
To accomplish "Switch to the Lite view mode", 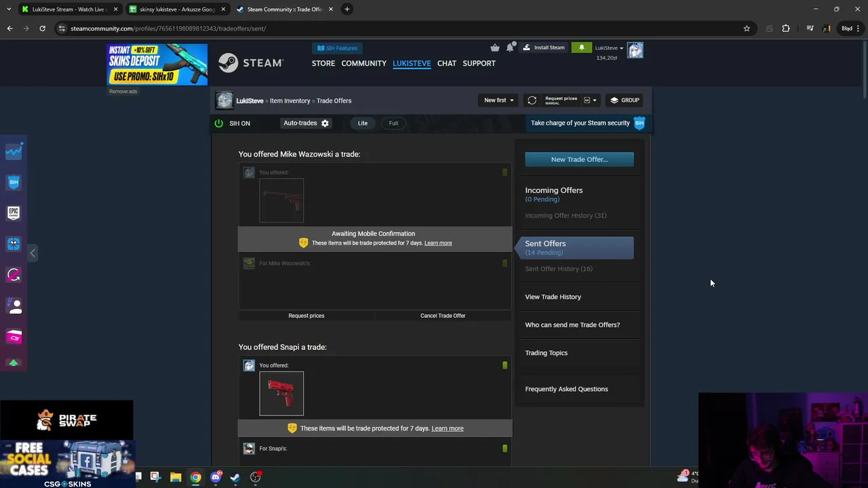I will 363,123.
